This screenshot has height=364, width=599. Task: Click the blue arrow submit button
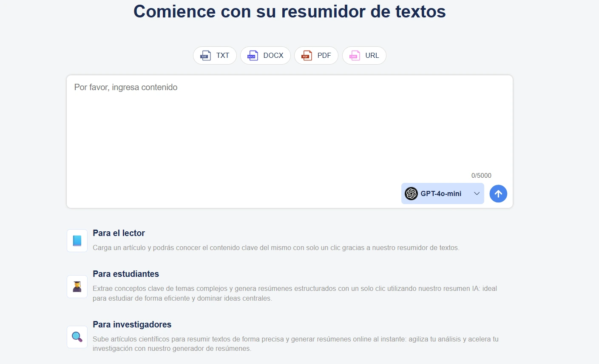[x=498, y=193]
